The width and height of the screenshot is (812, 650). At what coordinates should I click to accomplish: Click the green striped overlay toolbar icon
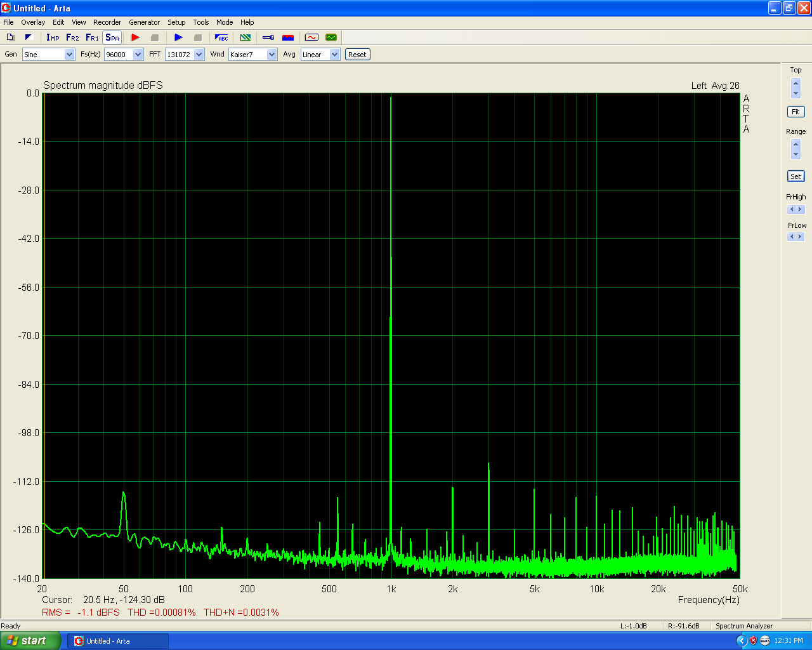[x=246, y=37]
